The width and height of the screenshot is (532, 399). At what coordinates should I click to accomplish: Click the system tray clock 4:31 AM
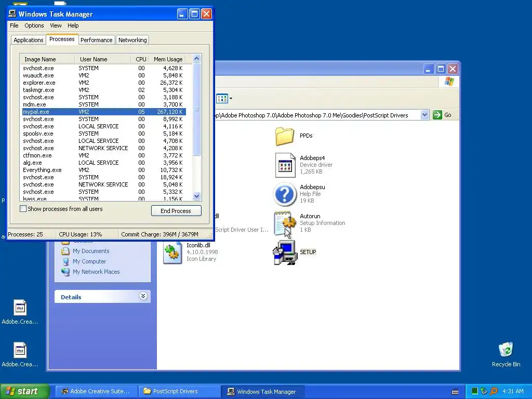(x=513, y=391)
